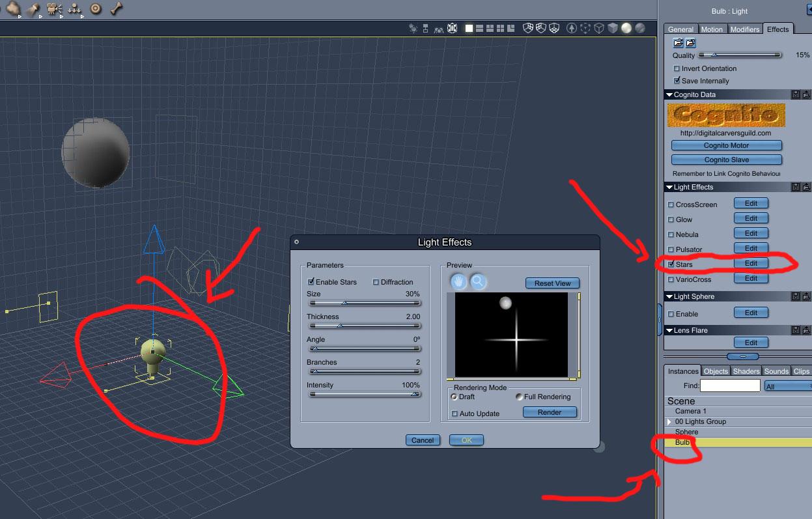Screen dimensions: 812x519
Task: Click the first open-folder icon under Effects tab
Action: tap(678, 43)
